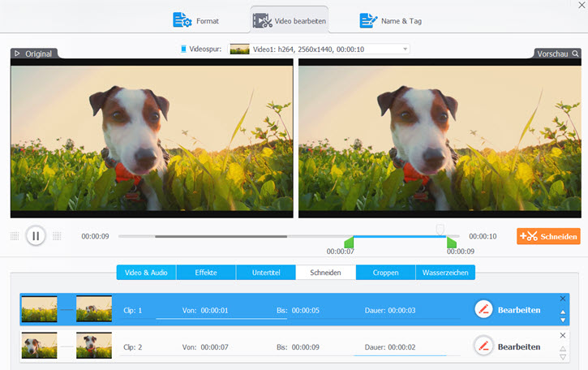
Task: Click the Format document-gear icon
Action: [x=182, y=20]
